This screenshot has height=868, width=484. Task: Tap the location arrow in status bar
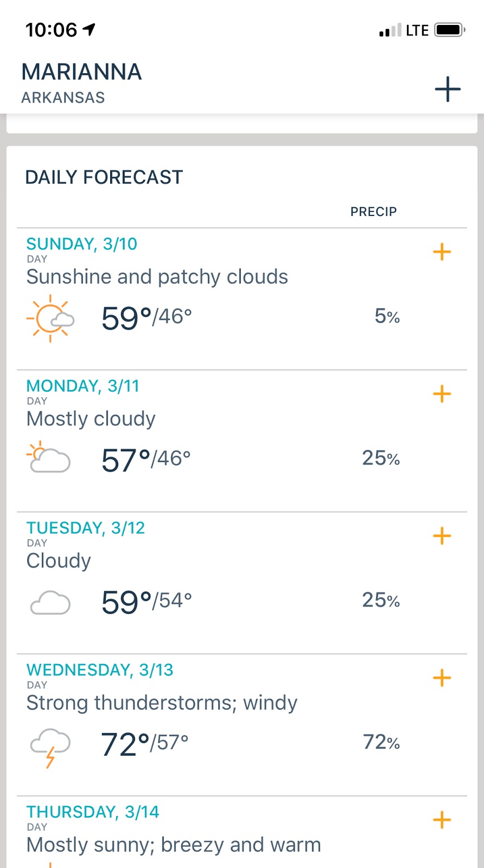89,29
